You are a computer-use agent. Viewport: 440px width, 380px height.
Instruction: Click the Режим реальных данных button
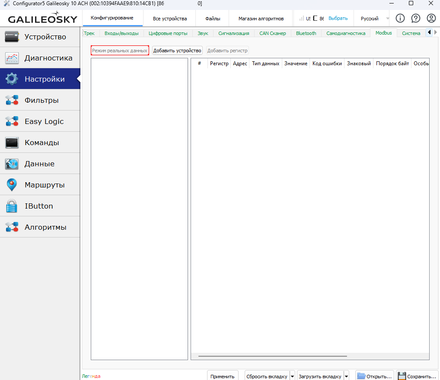(x=120, y=50)
